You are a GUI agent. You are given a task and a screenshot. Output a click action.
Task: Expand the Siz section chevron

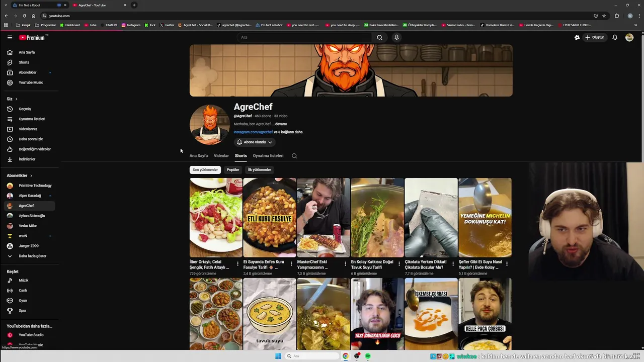coord(16,99)
